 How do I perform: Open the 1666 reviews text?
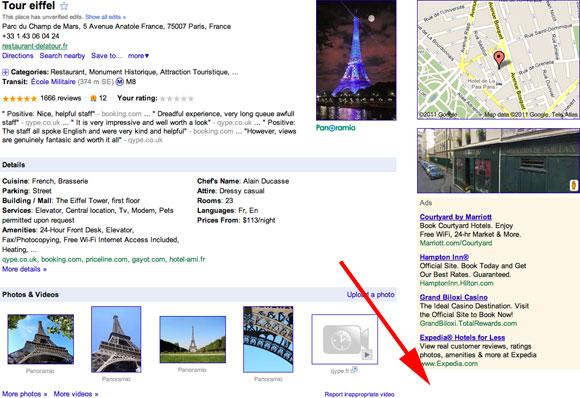pos(61,98)
